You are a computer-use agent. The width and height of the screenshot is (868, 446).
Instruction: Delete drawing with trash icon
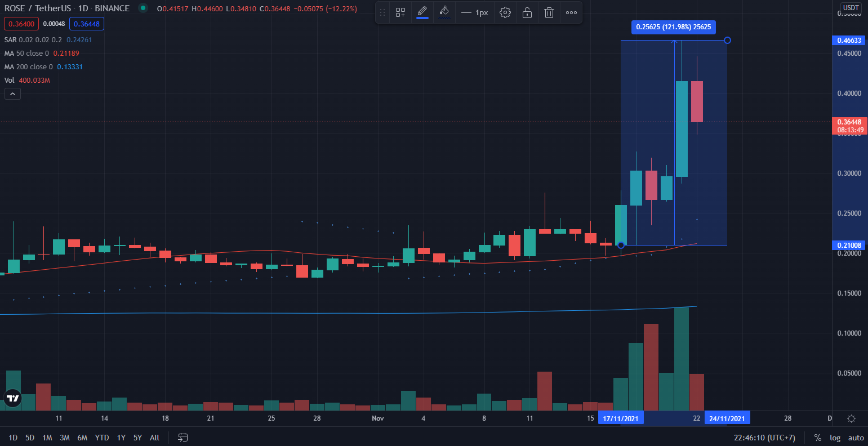549,12
